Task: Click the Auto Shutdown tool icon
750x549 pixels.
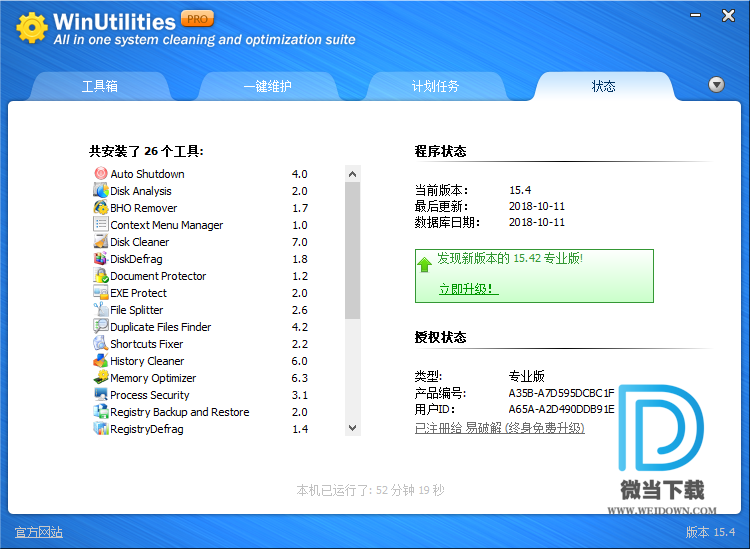Action: pyautogui.click(x=100, y=173)
